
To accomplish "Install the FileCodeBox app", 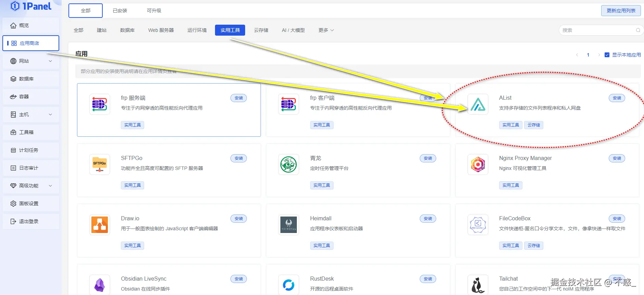I will pyautogui.click(x=617, y=219).
